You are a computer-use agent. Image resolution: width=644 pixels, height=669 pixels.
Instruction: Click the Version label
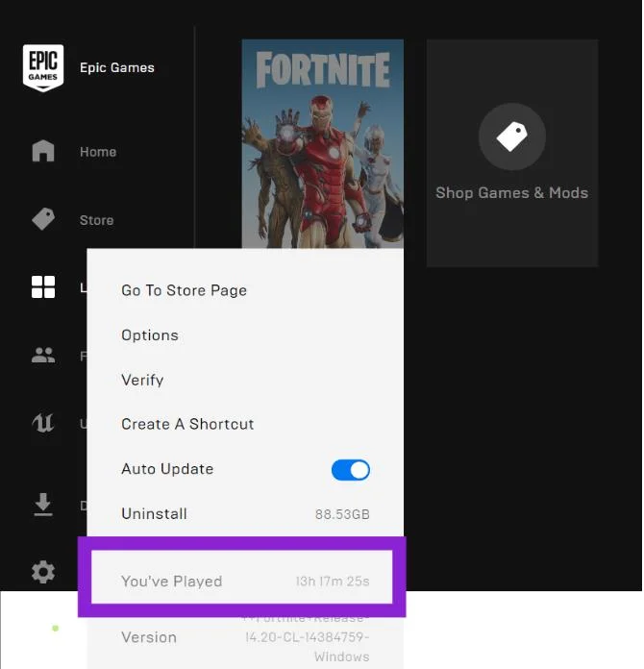coord(149,637)
